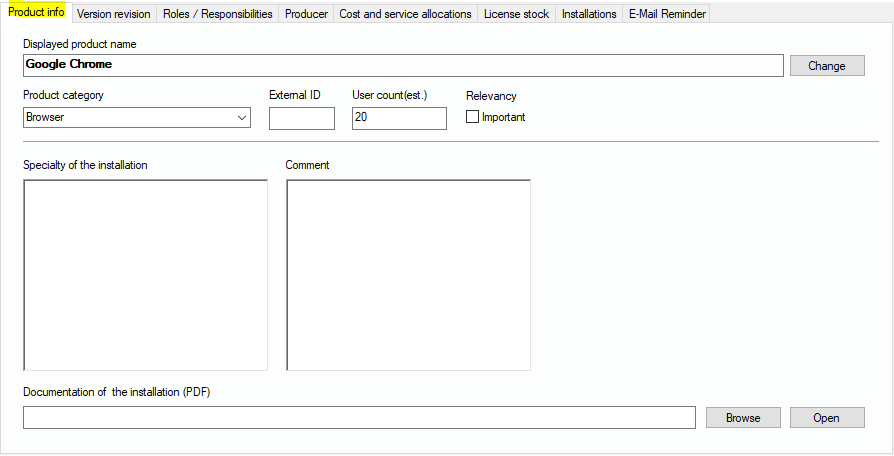Viewport: 894px width, 456px height.
Task: Show the License stock tab
Action: tap(516, 14)
